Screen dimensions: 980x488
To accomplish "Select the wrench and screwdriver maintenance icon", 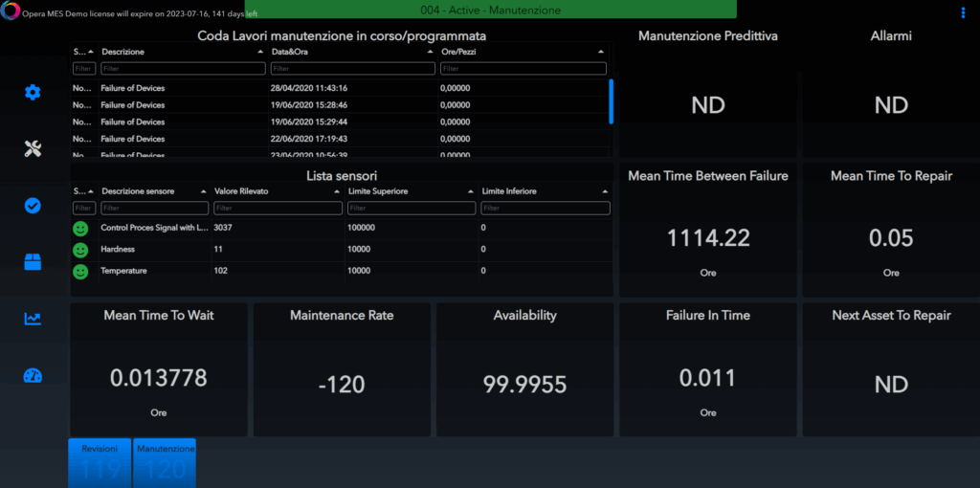I will pyautogui.click(x=33, y=148).
